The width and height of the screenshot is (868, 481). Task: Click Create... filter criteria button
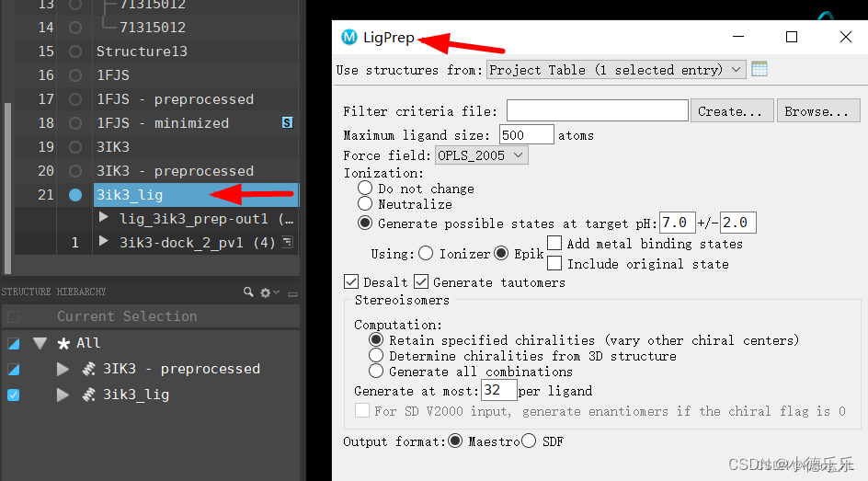[x=732, y=110]
